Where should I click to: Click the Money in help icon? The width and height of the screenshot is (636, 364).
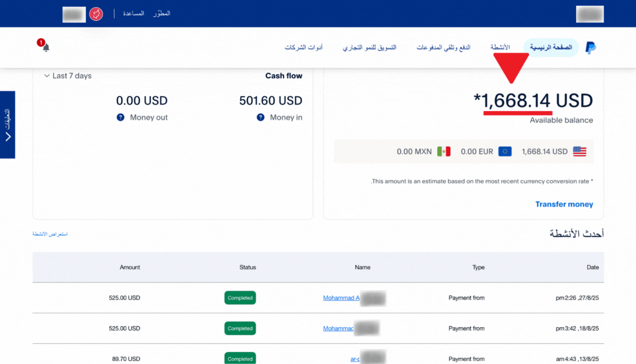pos(260,117)
